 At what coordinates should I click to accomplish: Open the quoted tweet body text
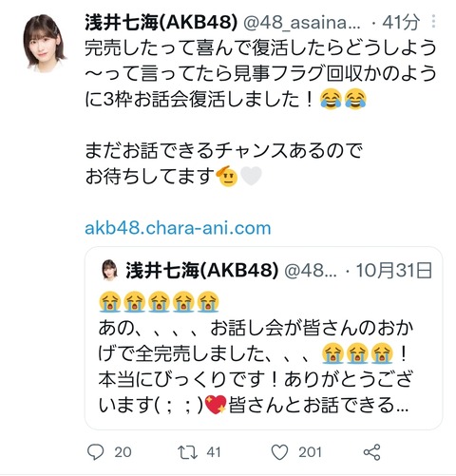tap(256, 366)
